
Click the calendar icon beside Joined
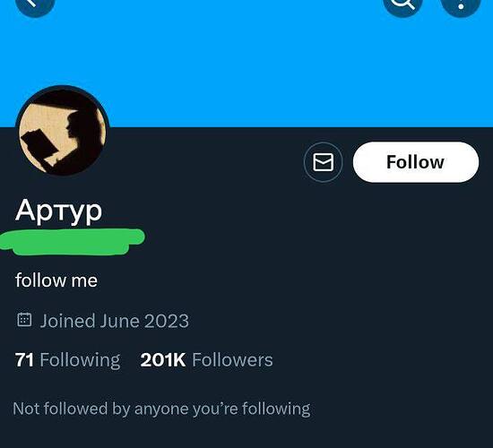24,320
